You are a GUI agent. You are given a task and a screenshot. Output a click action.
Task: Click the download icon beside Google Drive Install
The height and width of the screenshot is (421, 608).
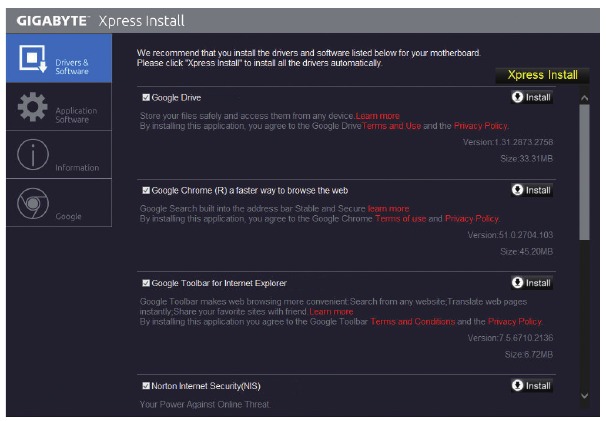tap(517, 97)
